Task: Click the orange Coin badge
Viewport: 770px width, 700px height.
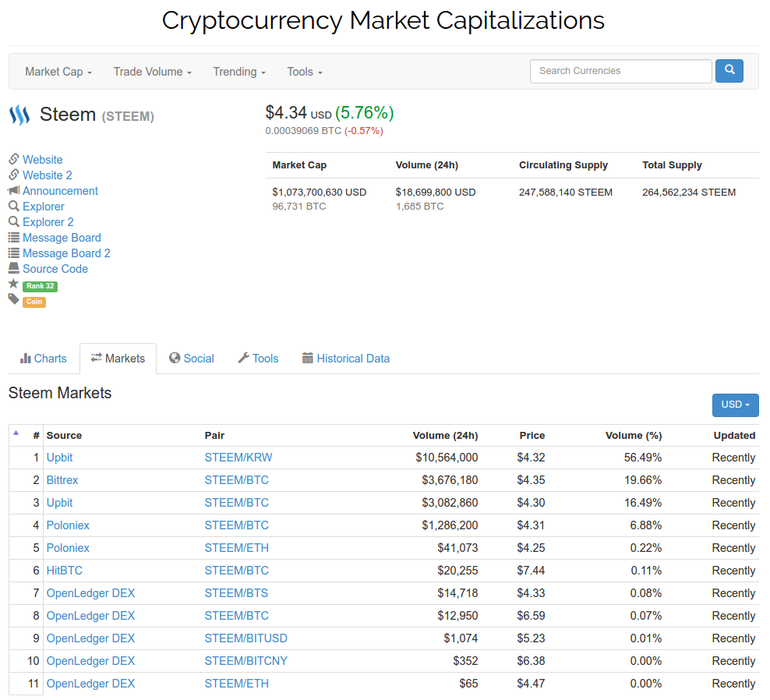Action: point(34,302)
